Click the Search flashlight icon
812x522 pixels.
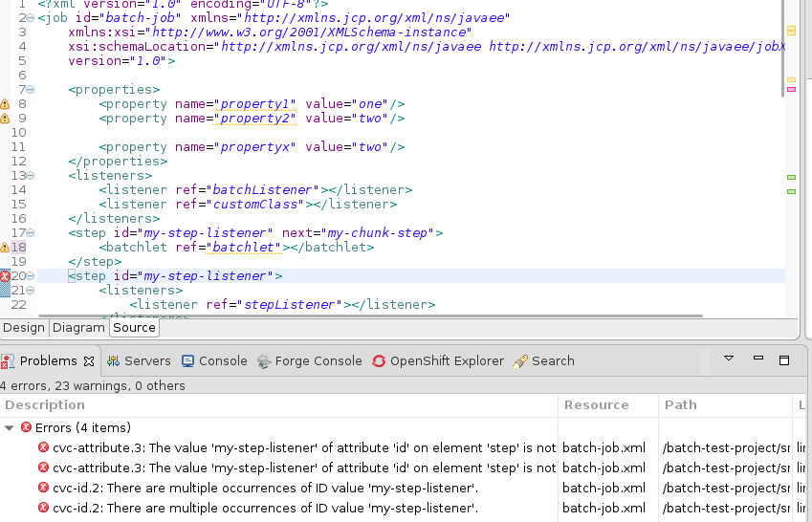[520, 361]
